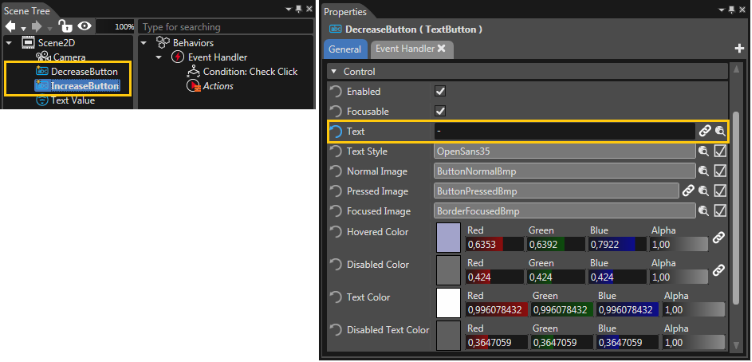Switch to the Event Handler tab
Screen dimensions: 752x362
pos(411,49)
